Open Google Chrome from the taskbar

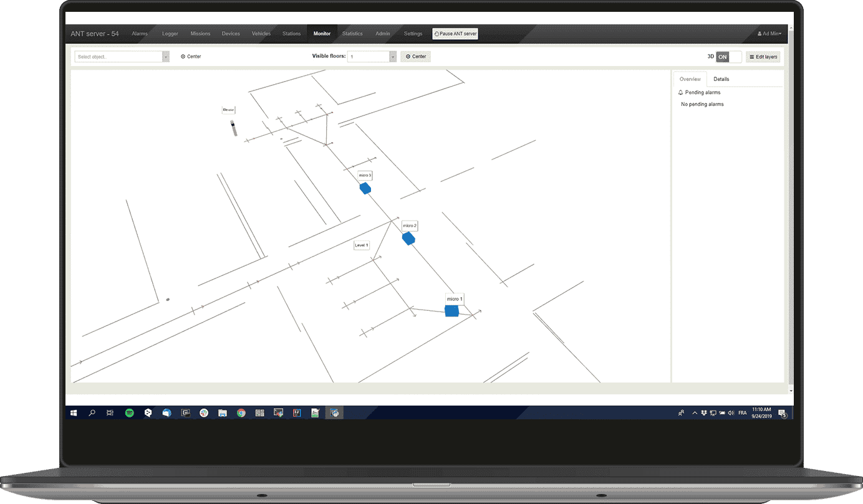click(241, 412)
